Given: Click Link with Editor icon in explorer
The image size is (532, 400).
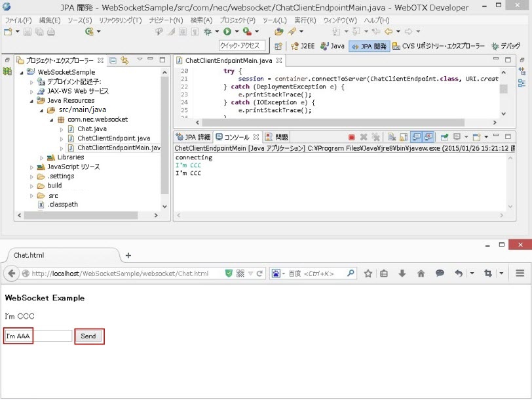Looking at the screenshot, I should 124,60.
